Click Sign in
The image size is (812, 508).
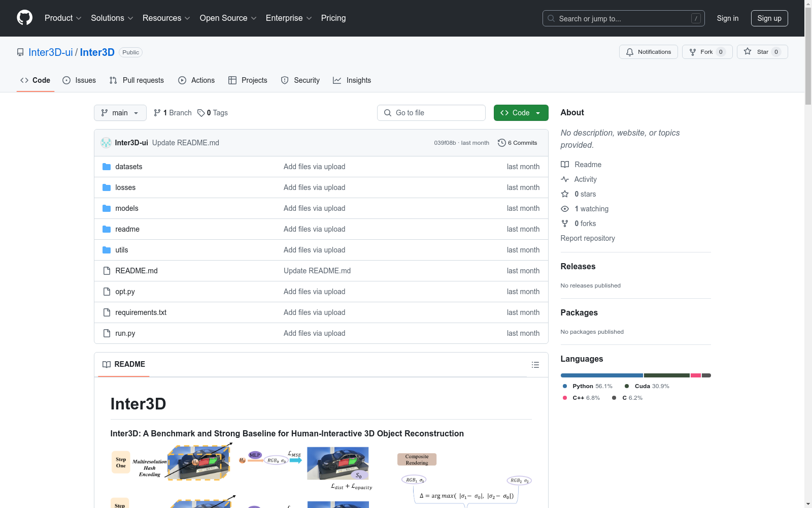(728, 18)
